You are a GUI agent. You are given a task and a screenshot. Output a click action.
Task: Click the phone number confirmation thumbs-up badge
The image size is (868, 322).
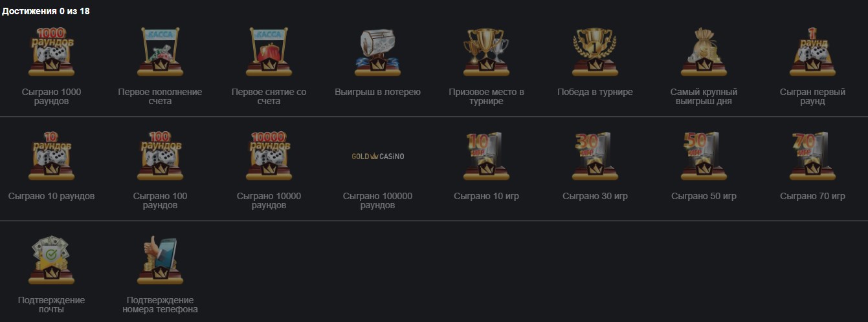pos(160,260)
